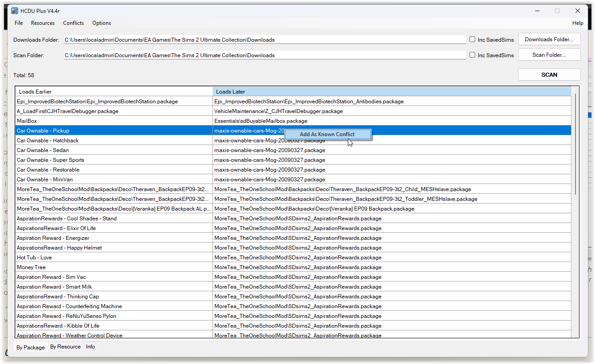
Task: Click the Loads Earlier column header
Action: 113,91
